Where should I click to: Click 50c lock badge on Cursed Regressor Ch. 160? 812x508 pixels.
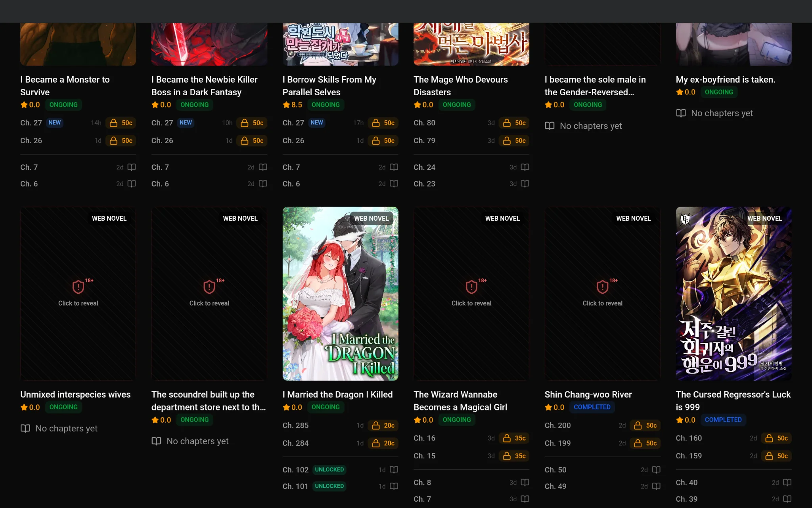click(x=776, y=438)
